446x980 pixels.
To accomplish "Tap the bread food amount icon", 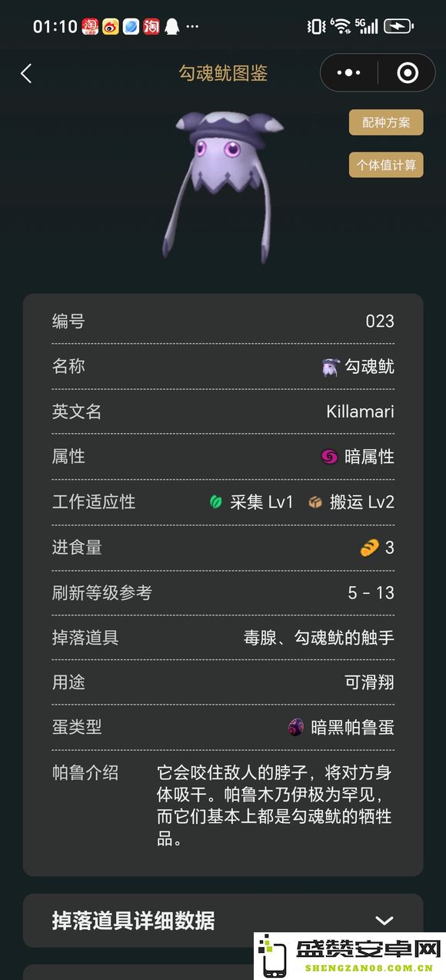I will [369, 548].
